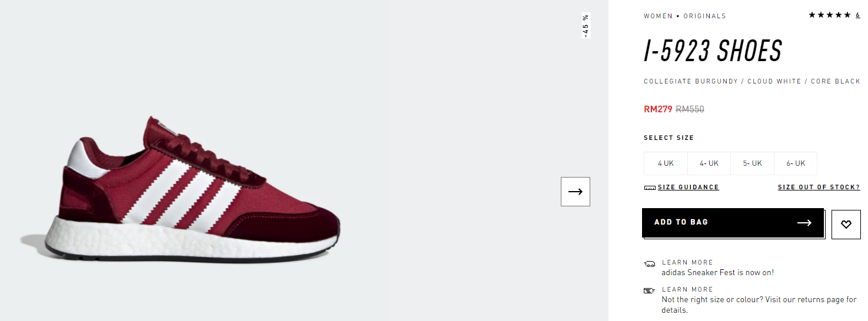The image size is (868, 321).
Task: Select size 4 UK
Action: point(666,163)
